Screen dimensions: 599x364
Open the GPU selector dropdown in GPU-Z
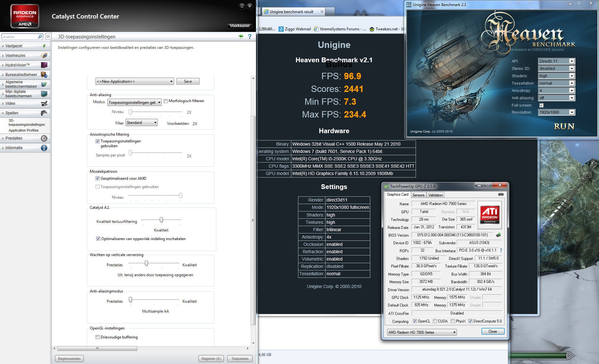[x=422, y=332]
